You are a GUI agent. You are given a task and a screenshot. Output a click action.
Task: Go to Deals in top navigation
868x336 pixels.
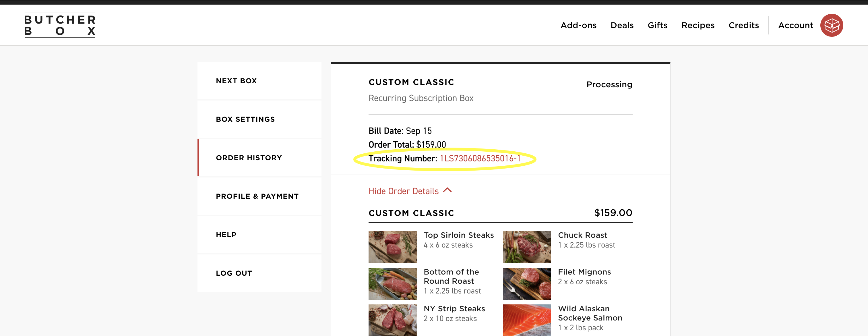[622, 25]
